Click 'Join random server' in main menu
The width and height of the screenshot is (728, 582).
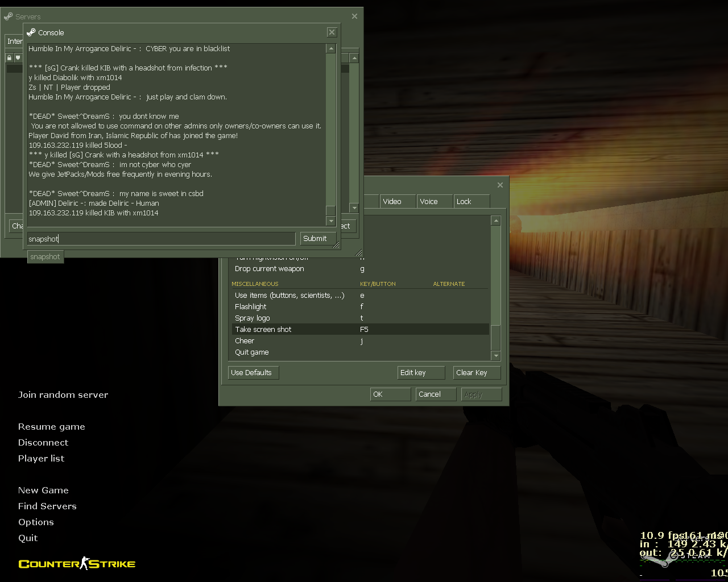click(x=63, y=394)
